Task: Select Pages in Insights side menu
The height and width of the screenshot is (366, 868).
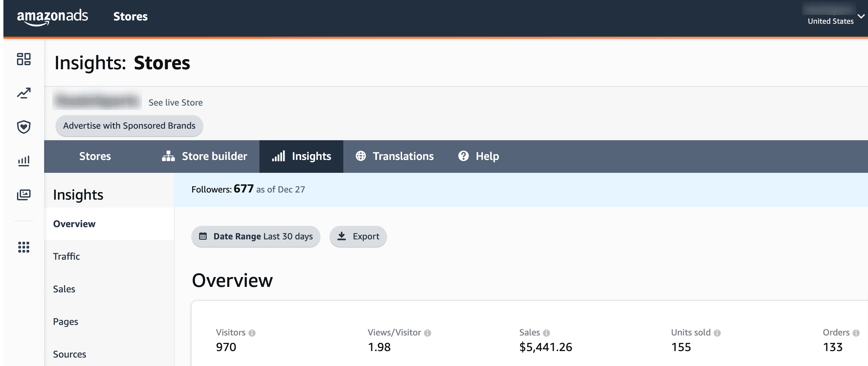Action: point(109,322)
